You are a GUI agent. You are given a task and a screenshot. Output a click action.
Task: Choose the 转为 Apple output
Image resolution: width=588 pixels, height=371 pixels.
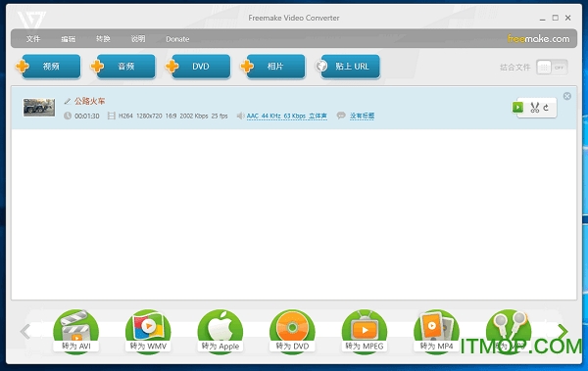pos(220,332)
